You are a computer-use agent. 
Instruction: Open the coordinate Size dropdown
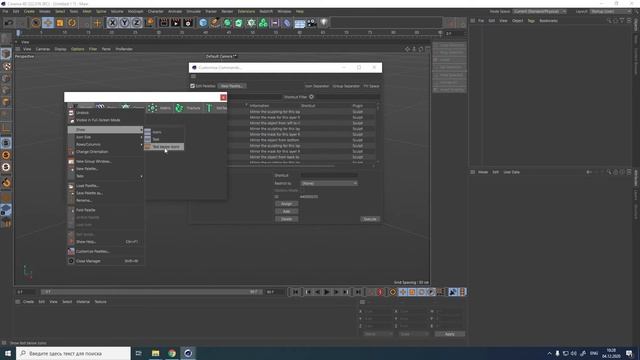tap(413, 334)
